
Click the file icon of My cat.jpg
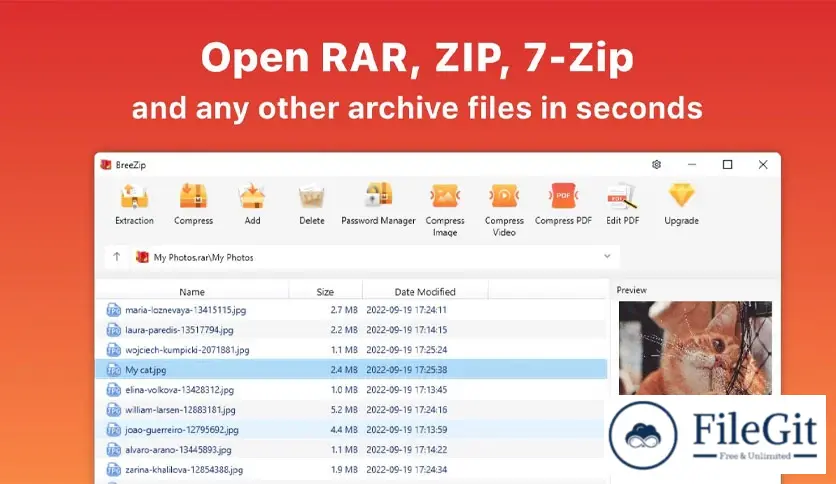pos(114,369)
